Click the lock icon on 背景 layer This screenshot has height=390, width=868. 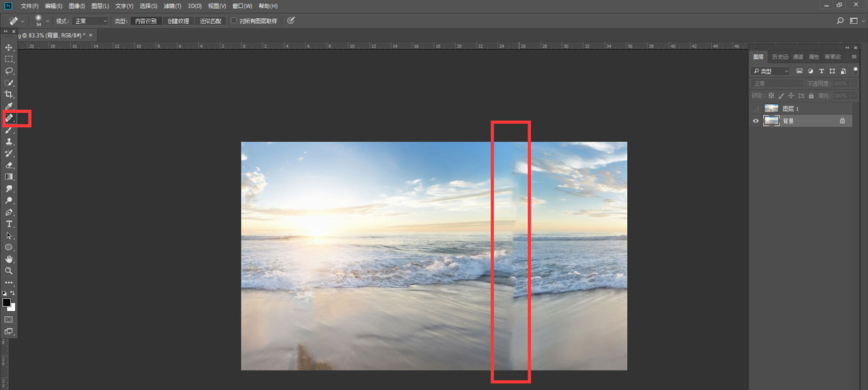(842, 121)
